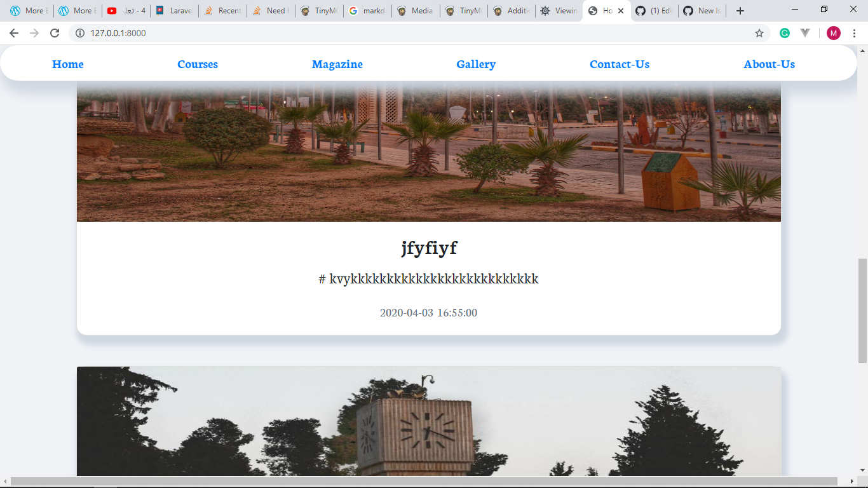Viewport: 868px width, 488px height.
Task: Open a new tab with plus icon
Action: coord(740,11)
